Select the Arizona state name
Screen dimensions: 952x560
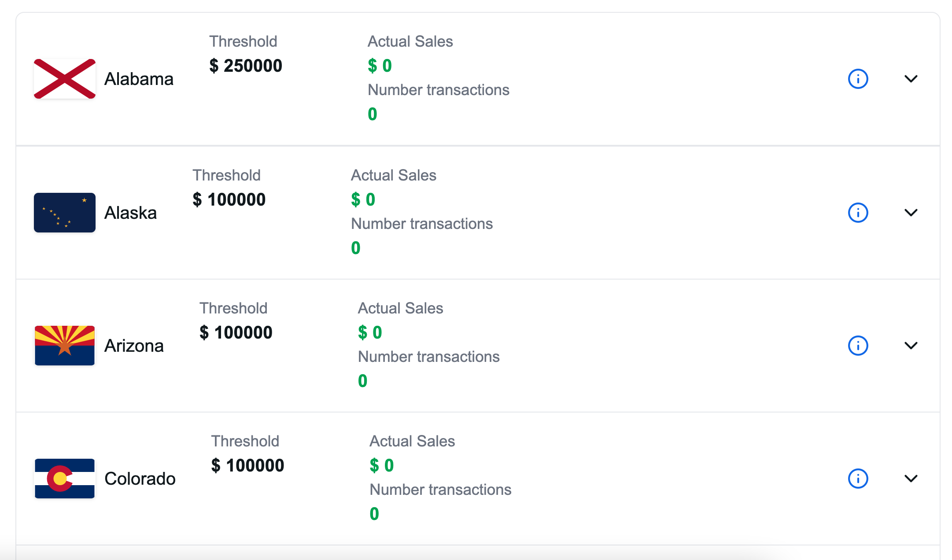(134, 346)
